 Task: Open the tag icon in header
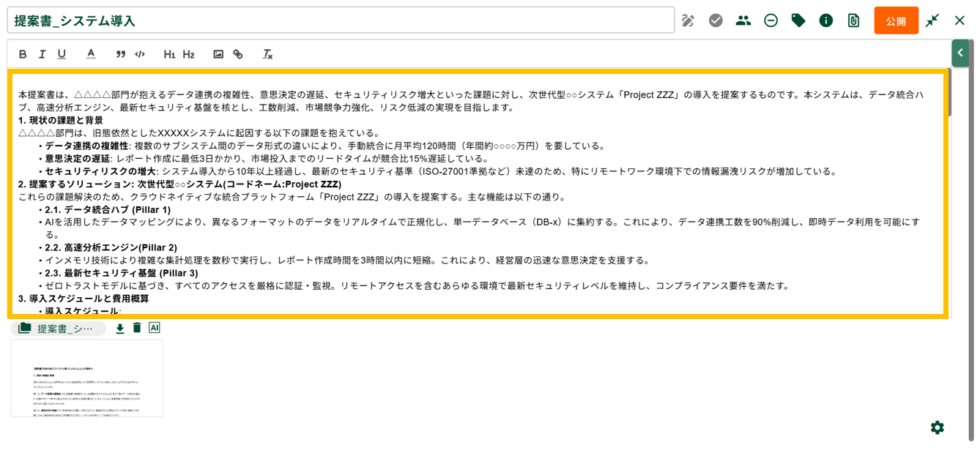click(x=798, y=20)
